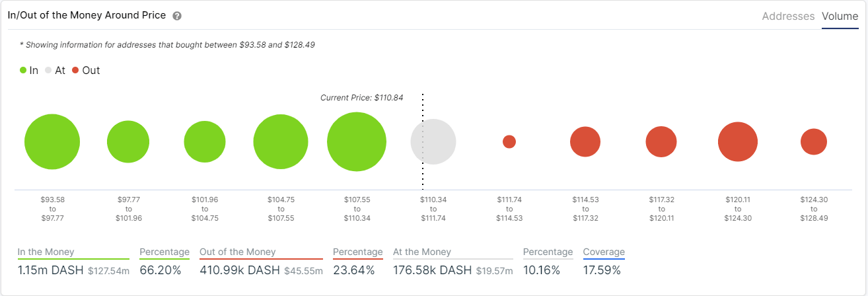The height and width of the screenshot is (296, 868).
Task: Toggle the gray At legend item
Action: [x=55, y=70]
